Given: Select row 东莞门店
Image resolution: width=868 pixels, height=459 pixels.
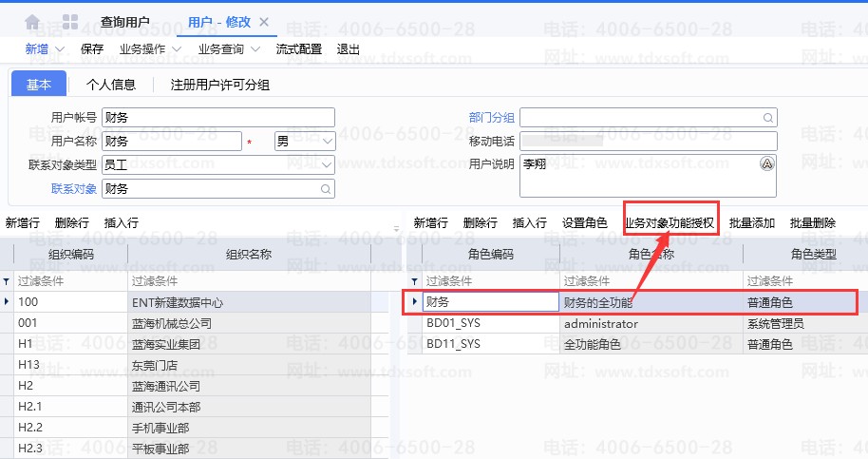Looking at the screenshot, I should (194, 365).
